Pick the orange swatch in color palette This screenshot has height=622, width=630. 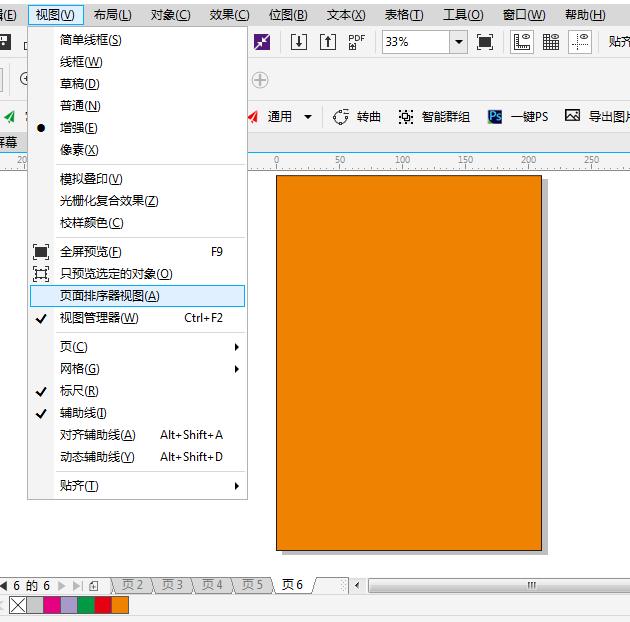click(120, 605)
